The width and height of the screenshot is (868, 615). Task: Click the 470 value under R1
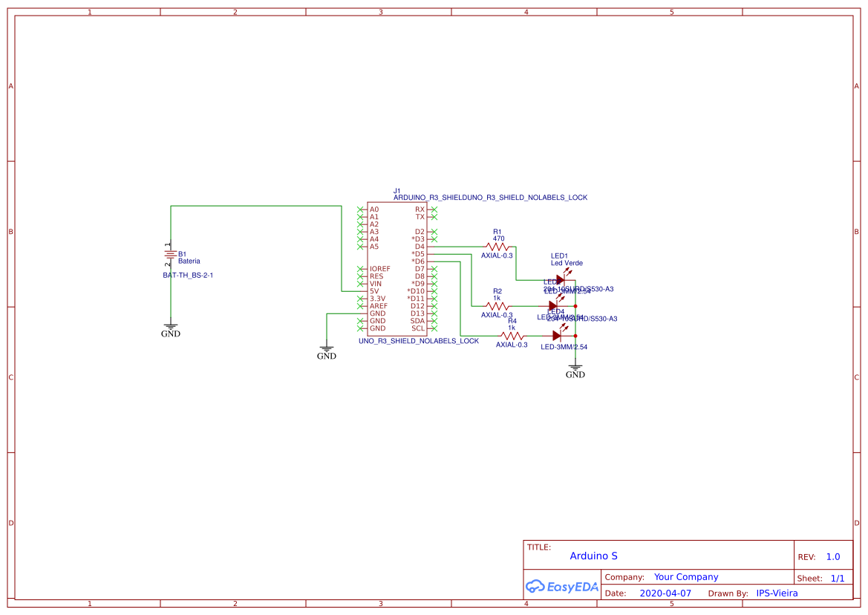point(499,239)
